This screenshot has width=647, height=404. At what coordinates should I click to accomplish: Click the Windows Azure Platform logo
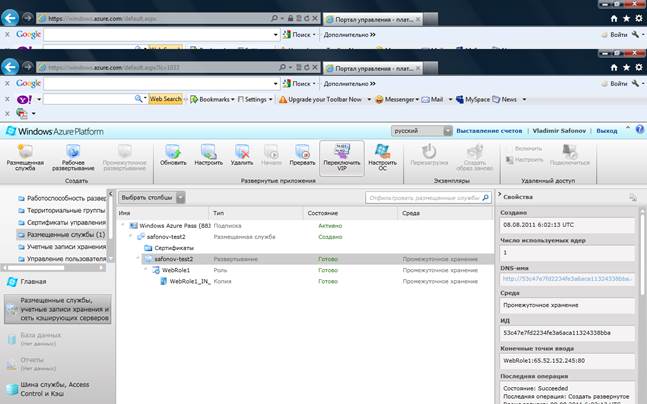54,131
